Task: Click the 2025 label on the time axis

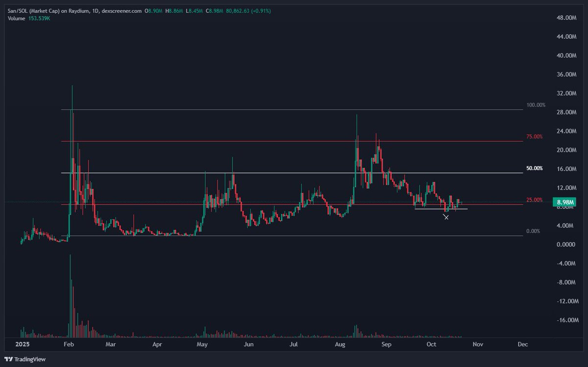Action: click(x=24, y=344)
